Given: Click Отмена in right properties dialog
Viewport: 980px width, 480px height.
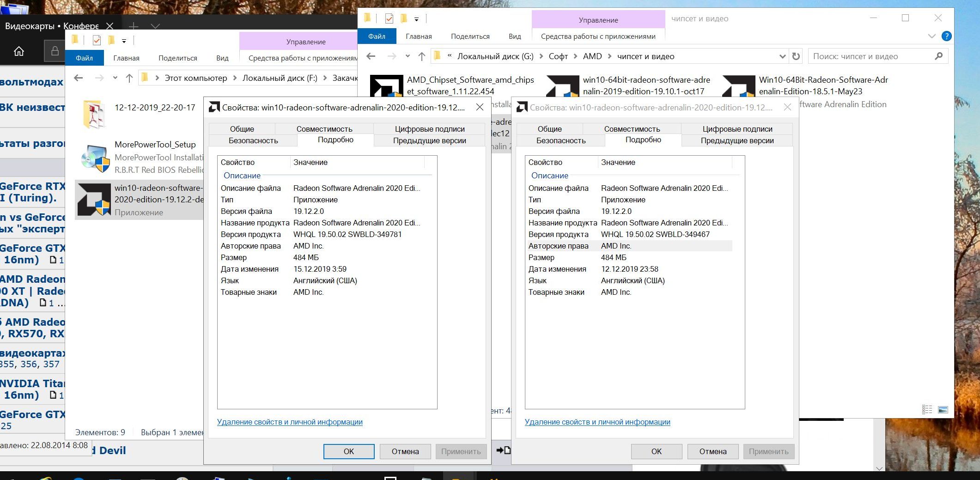Looking at the screenshot, I should [x=713, y=451].
